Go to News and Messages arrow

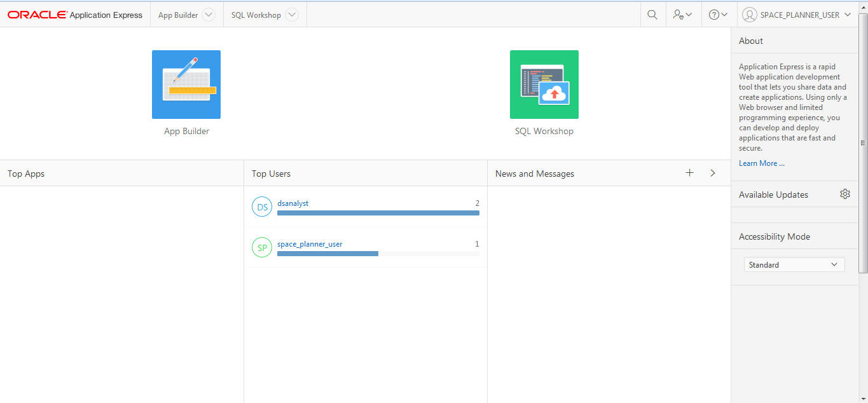(713, 173)
